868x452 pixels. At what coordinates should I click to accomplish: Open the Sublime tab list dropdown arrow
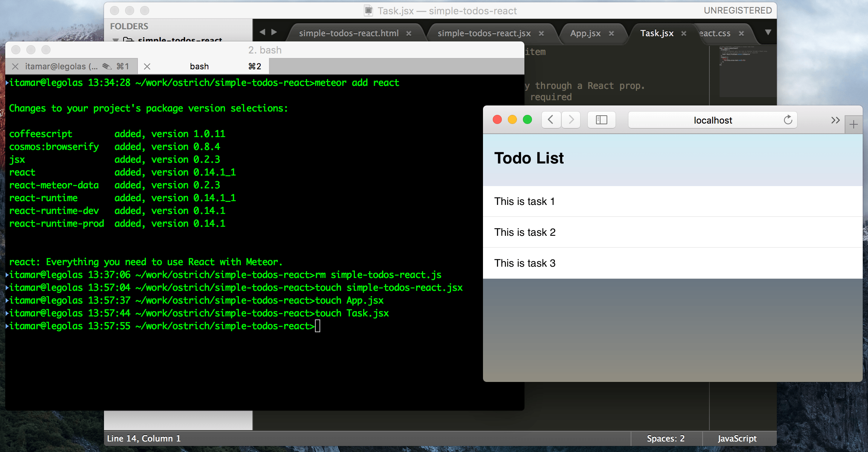click(x=768, y=32)
